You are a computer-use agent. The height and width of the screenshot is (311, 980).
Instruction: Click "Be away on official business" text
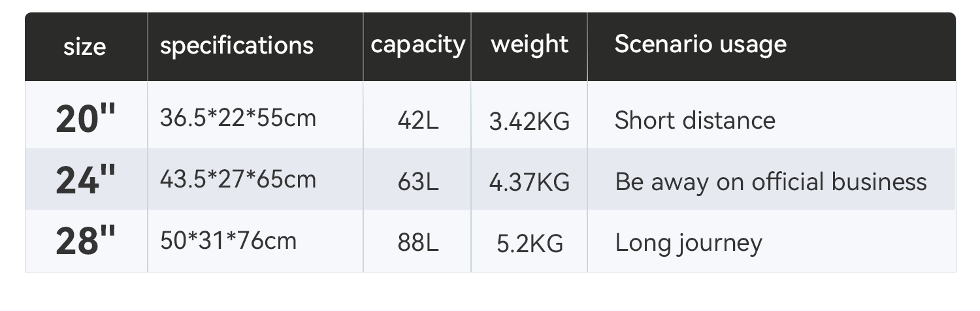pos(770,181)
